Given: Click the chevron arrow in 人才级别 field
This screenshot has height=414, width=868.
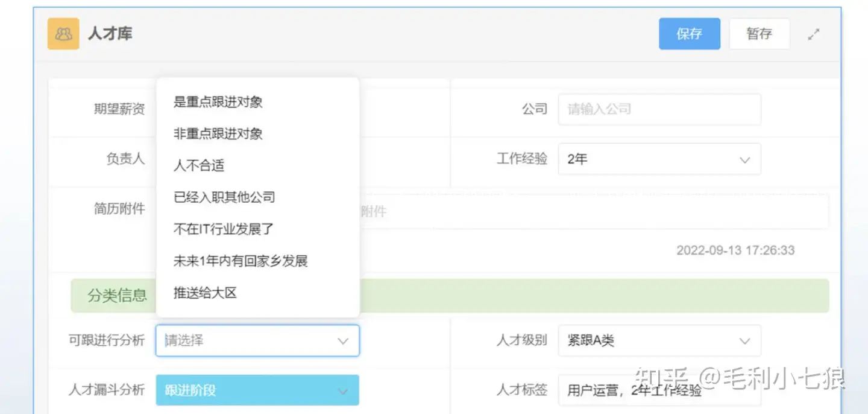Looking at the screenshot, I should (744, 341).
